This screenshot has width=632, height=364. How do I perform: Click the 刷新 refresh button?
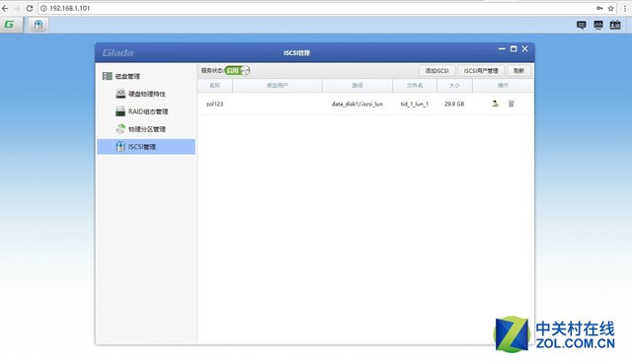tap(518, 71)
